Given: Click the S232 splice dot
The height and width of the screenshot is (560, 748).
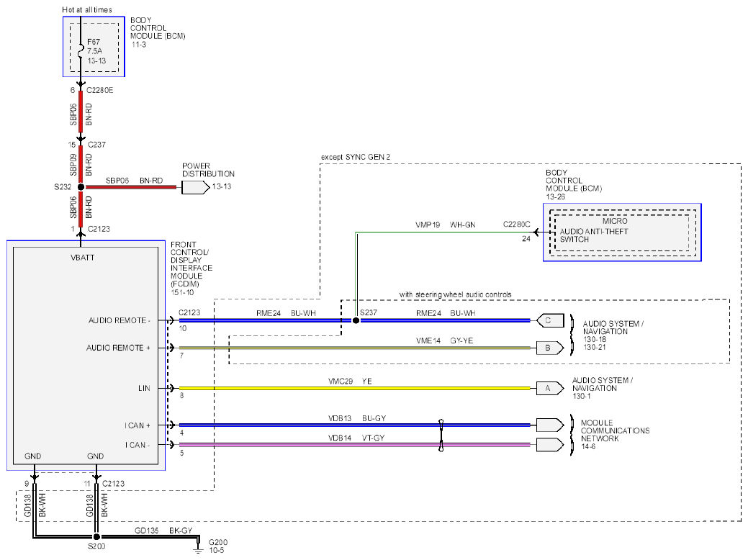Looking at the screenshot, I should 81,187.
